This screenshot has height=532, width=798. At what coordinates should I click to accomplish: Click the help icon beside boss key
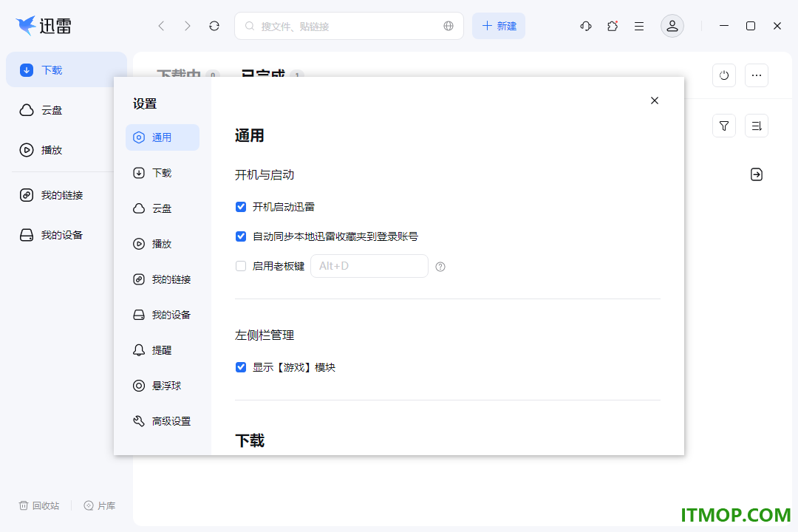point(440,267)
